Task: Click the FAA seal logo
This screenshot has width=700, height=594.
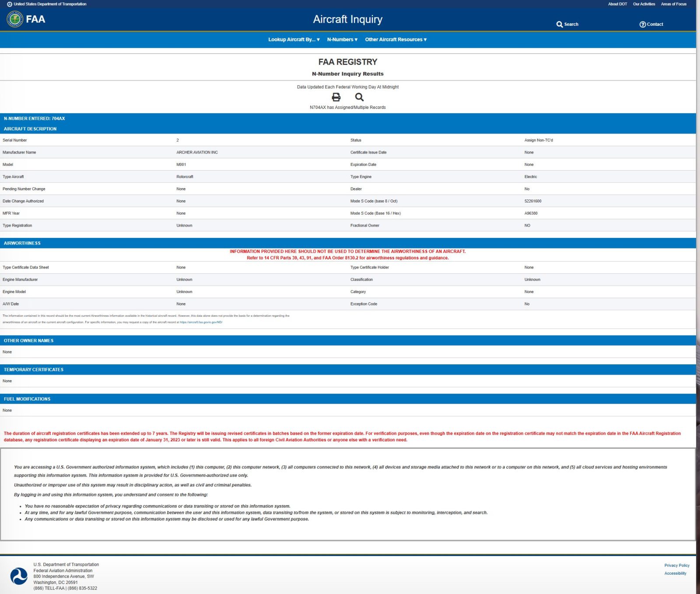Action: [x=15, y=19]
